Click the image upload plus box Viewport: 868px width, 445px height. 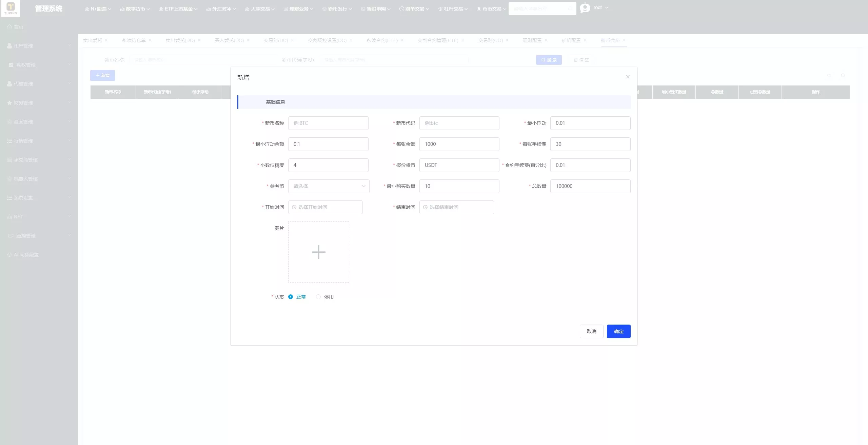tap(318, 252)
